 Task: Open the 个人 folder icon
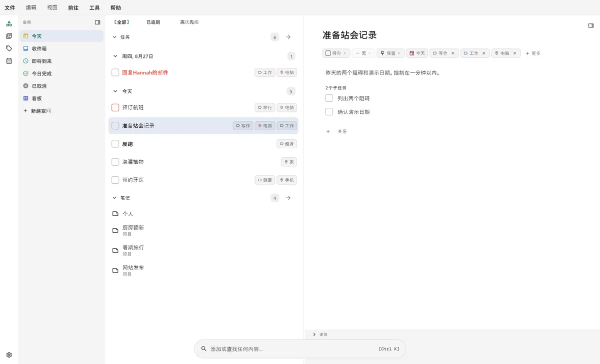[115, 214]
